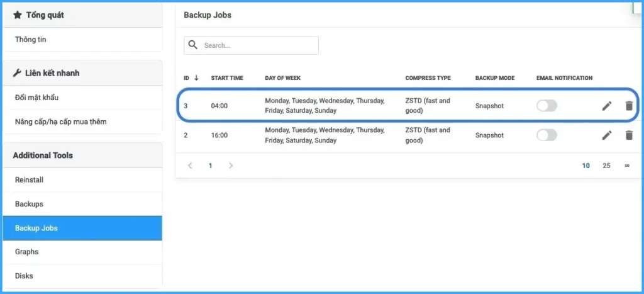Screen dimensions: 644x294
Task: Select page number 1
Action: [210, 166]
